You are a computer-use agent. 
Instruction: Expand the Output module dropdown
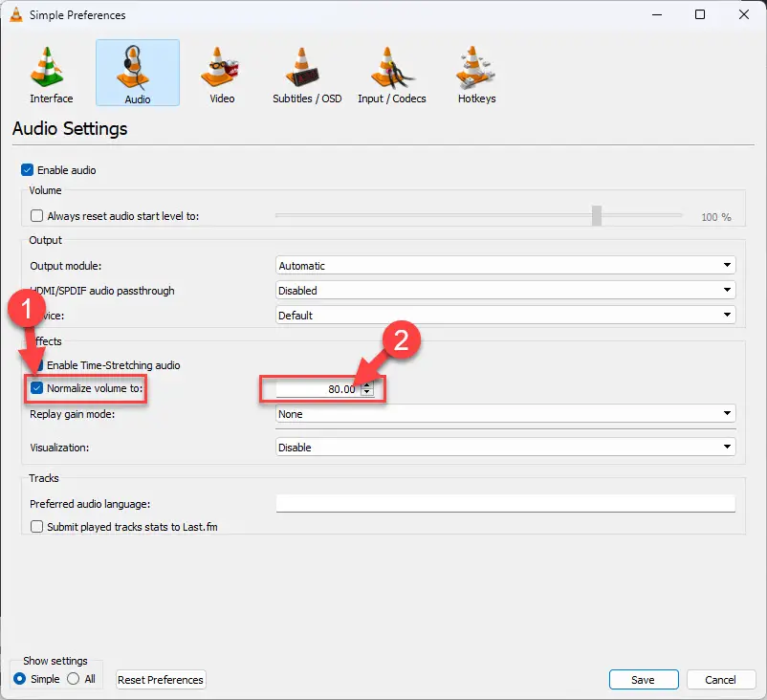coord(505,266)
